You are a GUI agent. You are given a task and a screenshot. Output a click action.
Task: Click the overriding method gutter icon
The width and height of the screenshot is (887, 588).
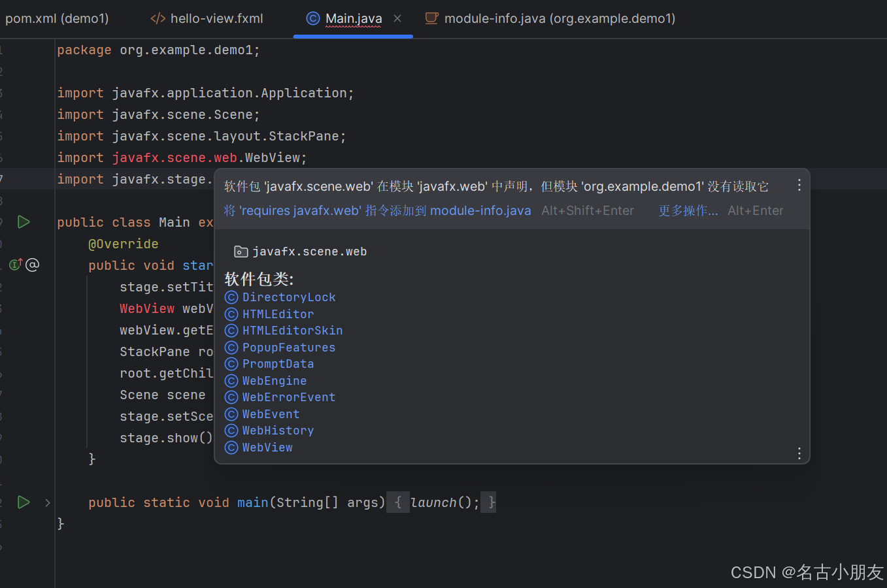[16, 264]
